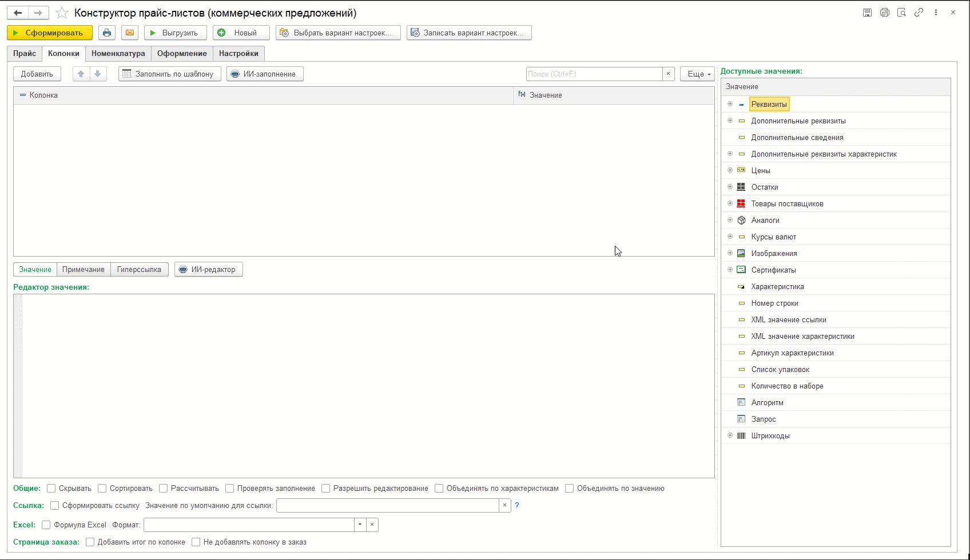Tick Разрешить редактирование
The height and width of the screenshot is (560, 970).
coord(326,488)
